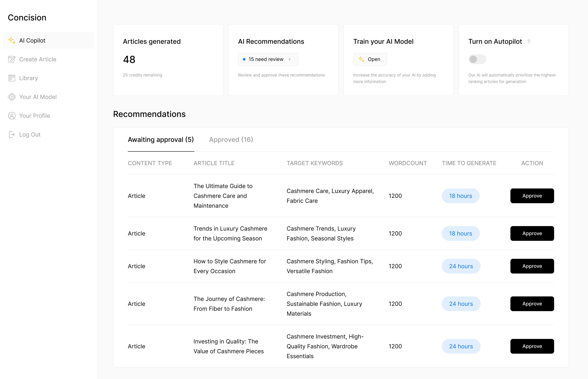588x379 pixels.
Task: Toggle the Autopilot switch on
Action: pos(477,59)
